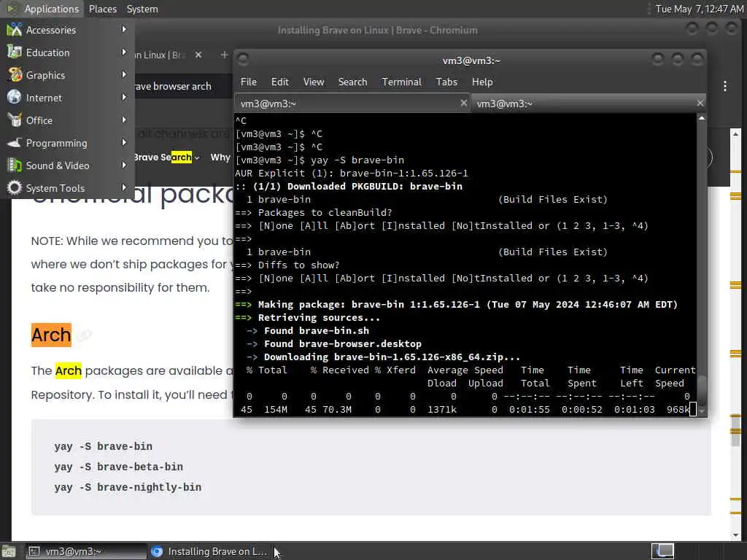
Task: Open the Internet menu category
Action: pos(67,98)
